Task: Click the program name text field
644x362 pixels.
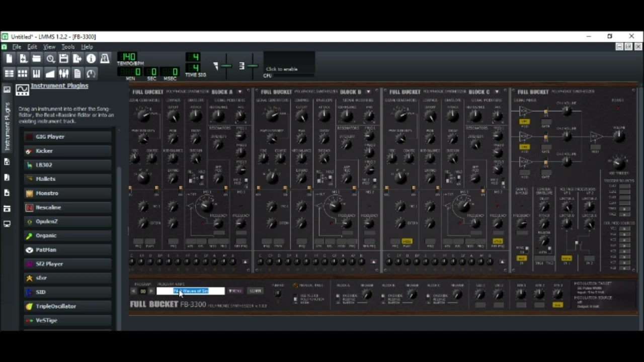Action: 191,291
